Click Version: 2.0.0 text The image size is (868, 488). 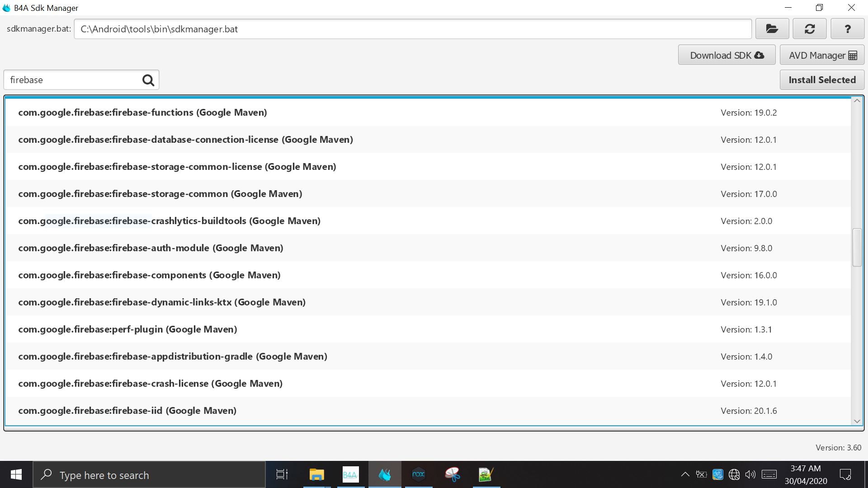746,221
